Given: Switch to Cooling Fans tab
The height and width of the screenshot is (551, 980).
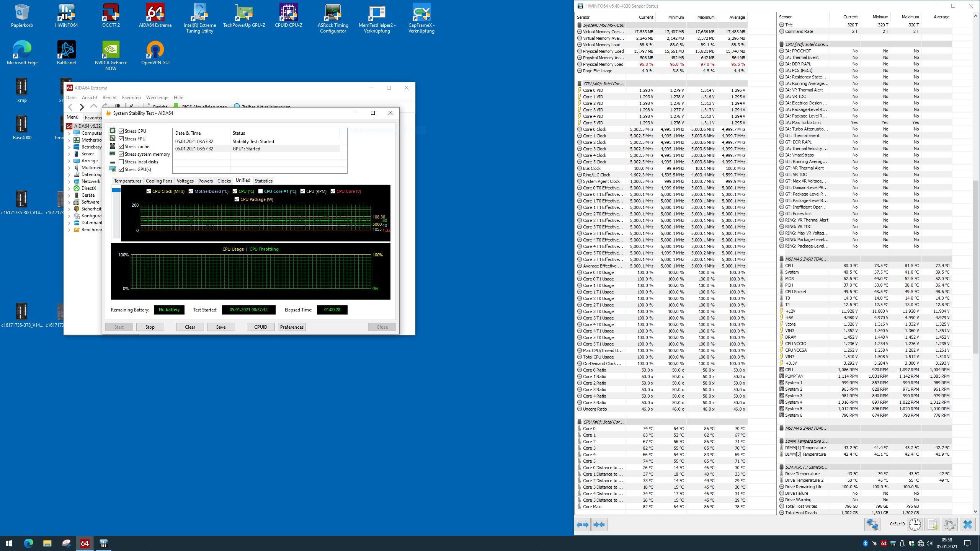Looking at the screenshot, I should [x=159, y=181].
